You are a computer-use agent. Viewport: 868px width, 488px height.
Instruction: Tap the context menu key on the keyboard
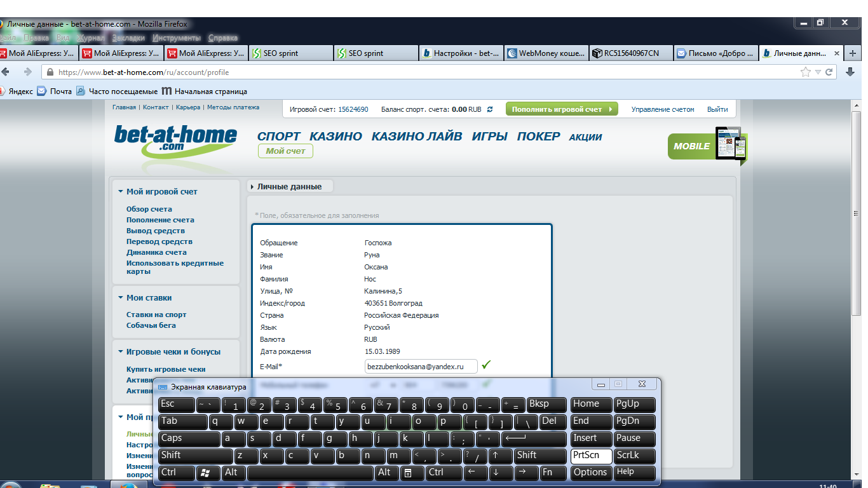(x=410, y=472)
